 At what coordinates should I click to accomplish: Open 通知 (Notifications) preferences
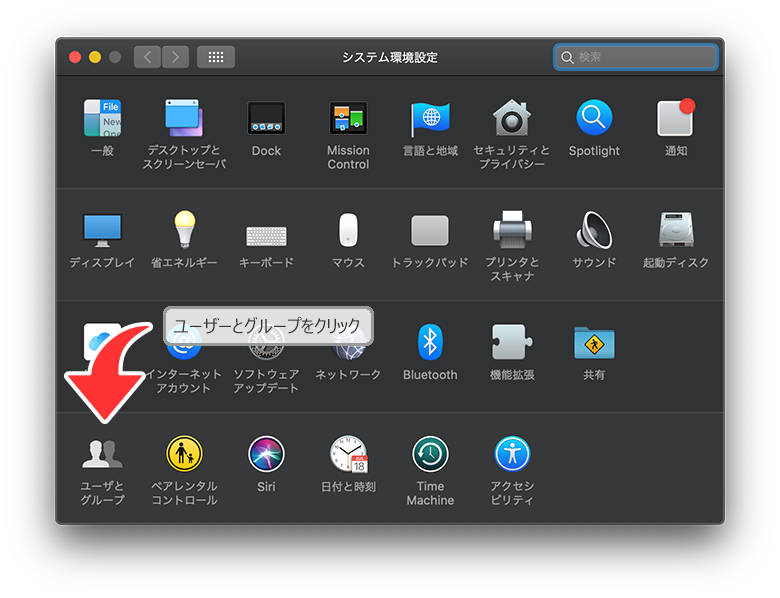[676, 118]
